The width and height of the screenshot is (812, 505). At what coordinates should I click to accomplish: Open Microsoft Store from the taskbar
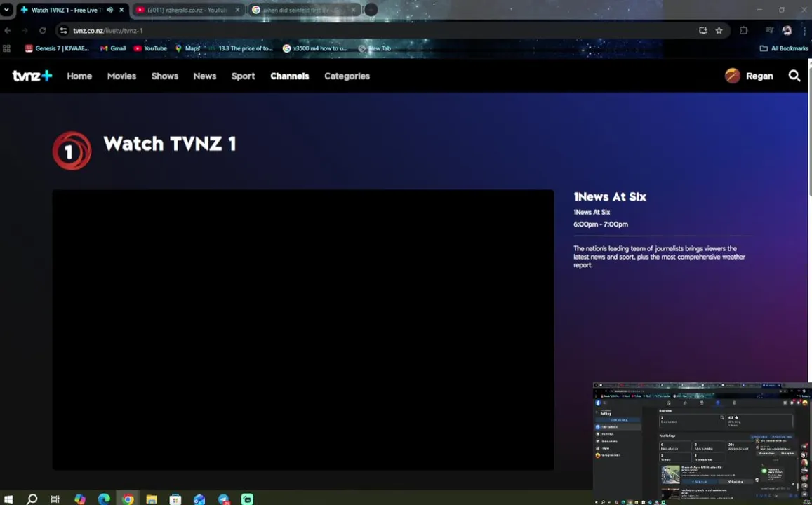coord(175,499)
